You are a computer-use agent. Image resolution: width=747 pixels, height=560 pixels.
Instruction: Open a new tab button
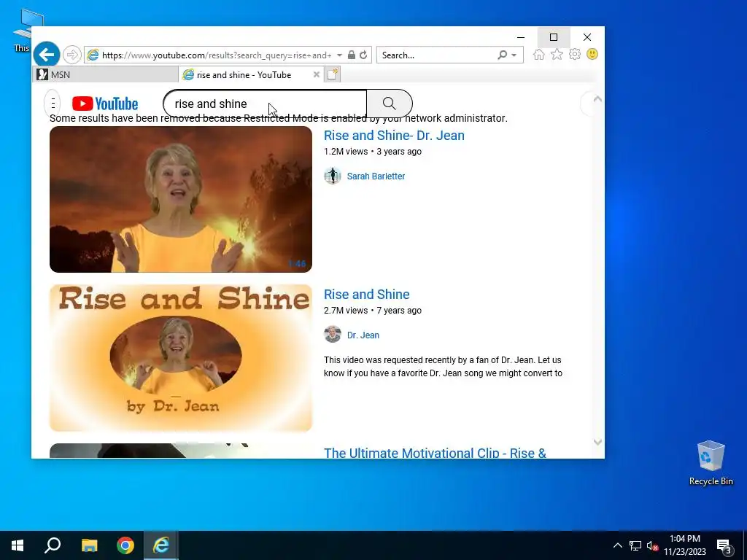[332, 74]
